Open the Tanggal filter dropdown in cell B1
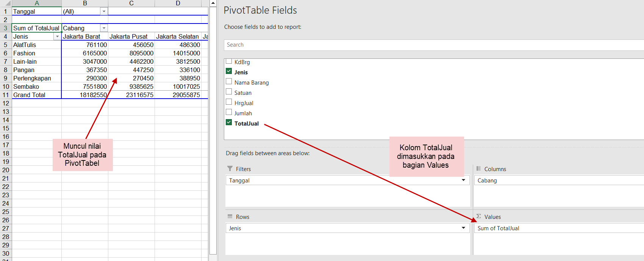The height and width of the screenshot is (261, 644). pos(104,12)
